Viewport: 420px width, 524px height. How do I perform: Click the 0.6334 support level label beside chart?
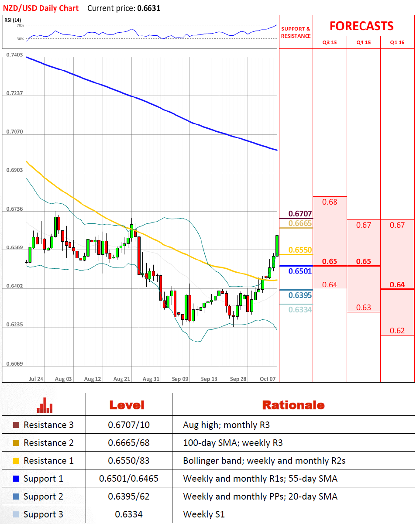coord(300,309)
